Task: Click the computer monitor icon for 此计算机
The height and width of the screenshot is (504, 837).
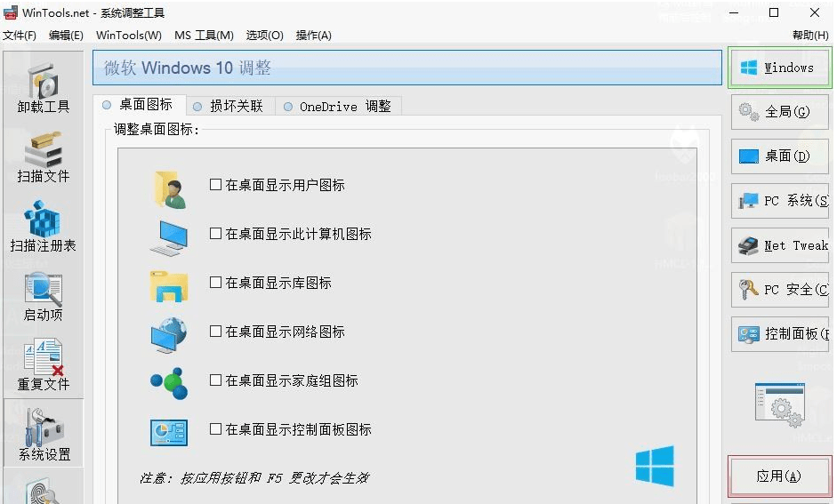Action: tap(169, 238)
